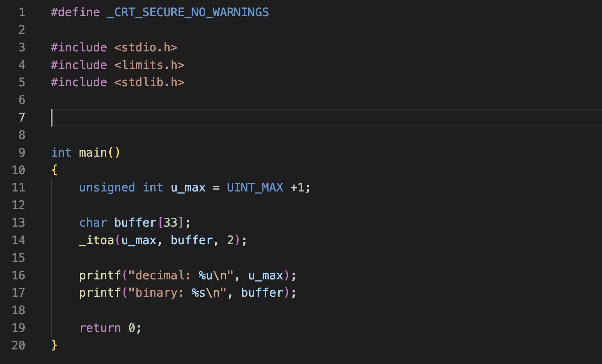Click the "decimal: %u\n" format string
Screen dimensions: 602x364
tap(181, 275)
